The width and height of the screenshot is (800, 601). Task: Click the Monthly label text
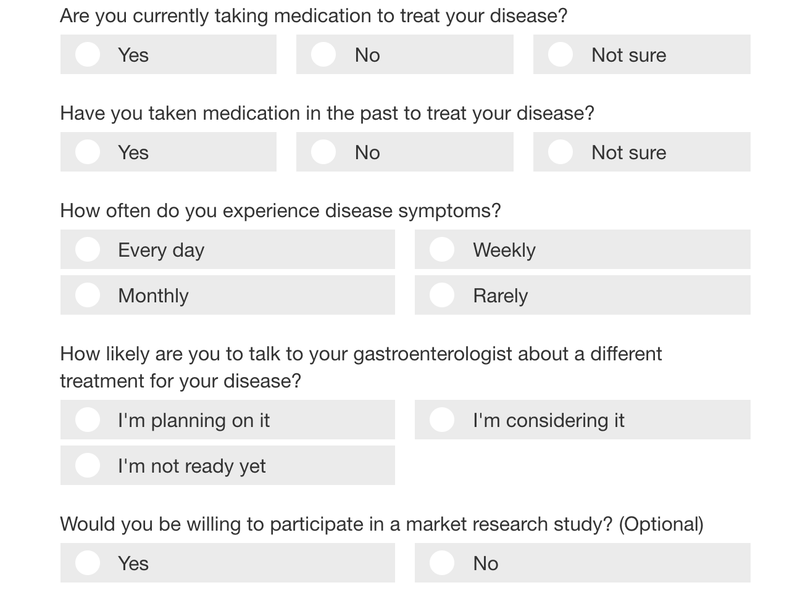[x=153, y=296]
